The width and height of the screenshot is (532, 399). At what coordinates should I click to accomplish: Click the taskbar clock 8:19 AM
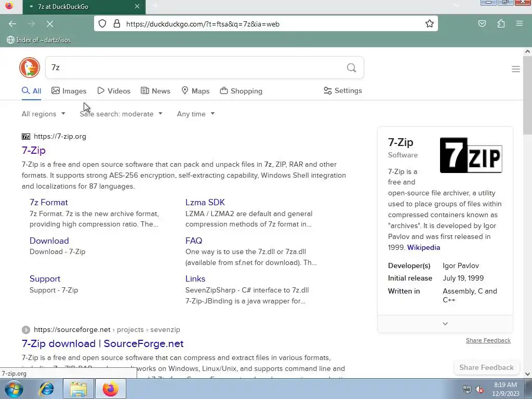(x=505, y=385)
